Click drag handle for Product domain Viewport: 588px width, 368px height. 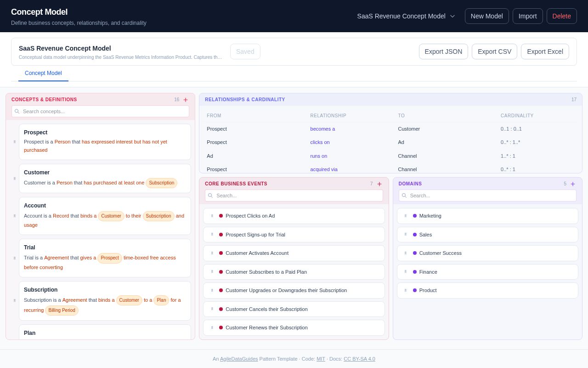pyautogui.click(x=406, y=290)
